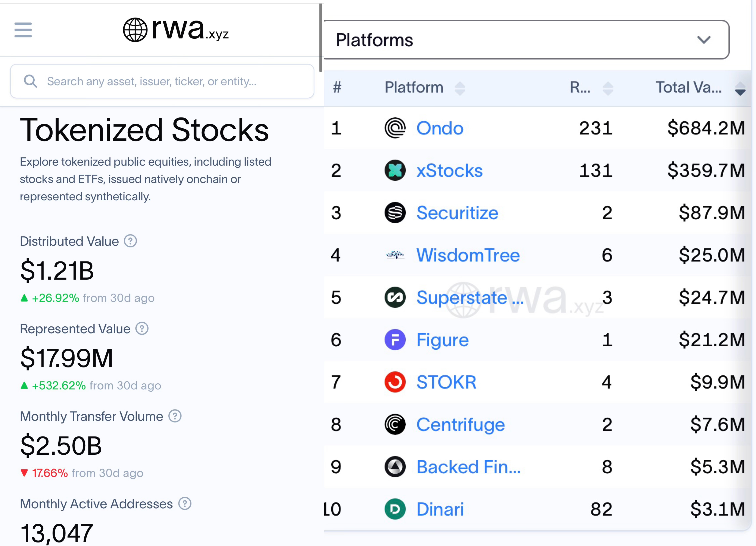Expand the Platforms dropdown selector
756x546 pixels.
[x=527, y=40]
